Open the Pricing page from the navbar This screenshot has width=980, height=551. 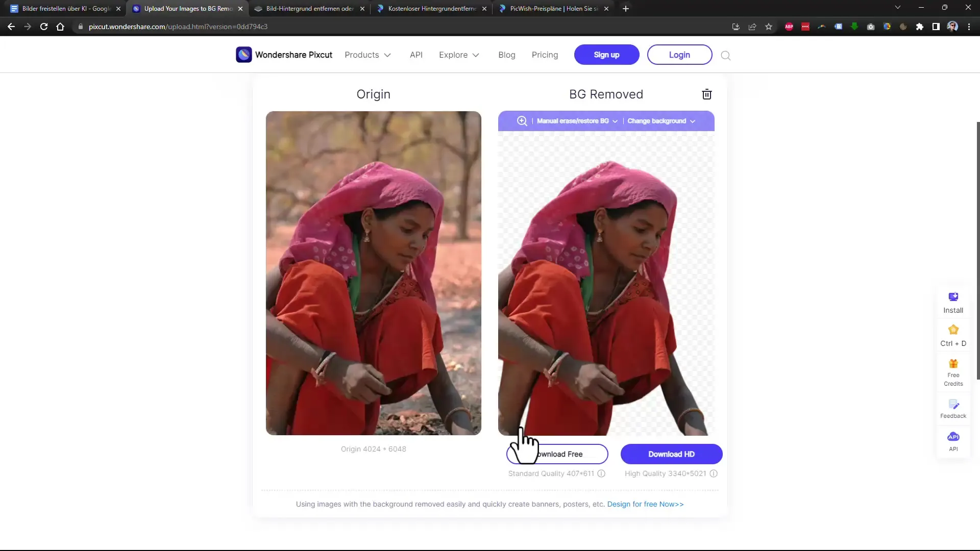[x=545, y=55]
